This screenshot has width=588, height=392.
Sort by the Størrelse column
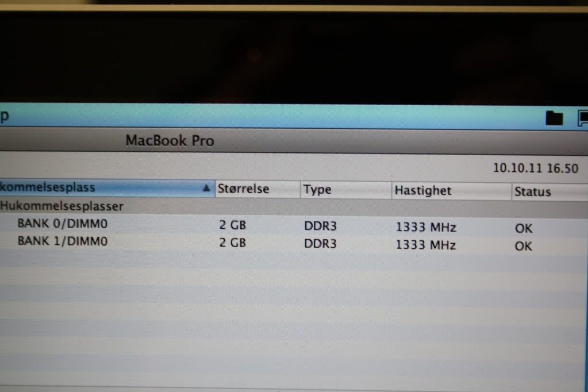tap(243, 189)
